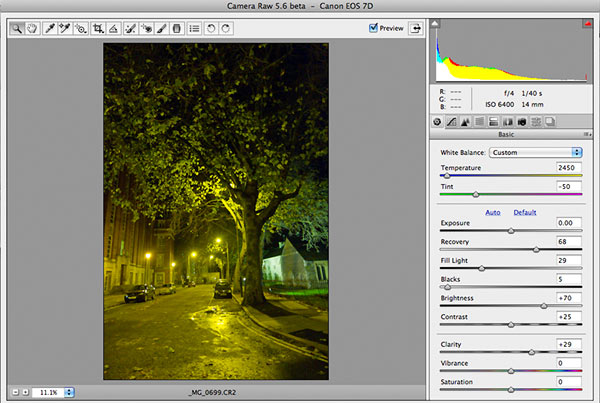Click the Auto tone link
Image resolution: width=600 pixels, height=403 pixels.
point(493,212)
